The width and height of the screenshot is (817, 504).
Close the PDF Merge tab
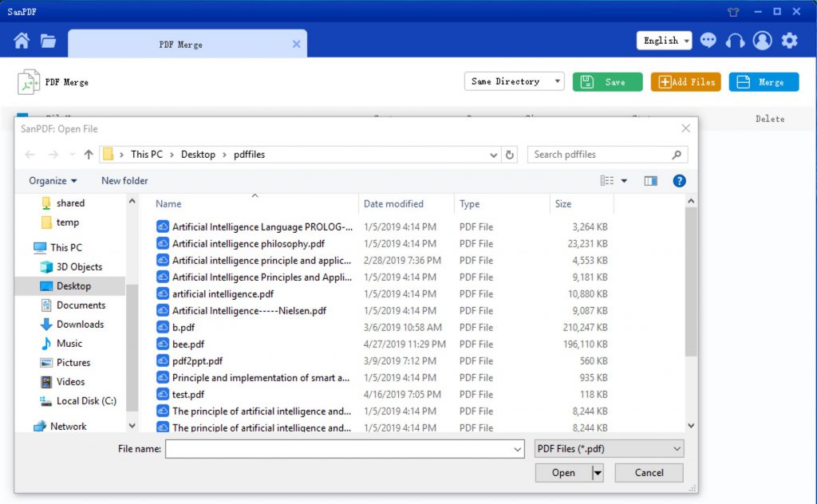tap(297, 45)
